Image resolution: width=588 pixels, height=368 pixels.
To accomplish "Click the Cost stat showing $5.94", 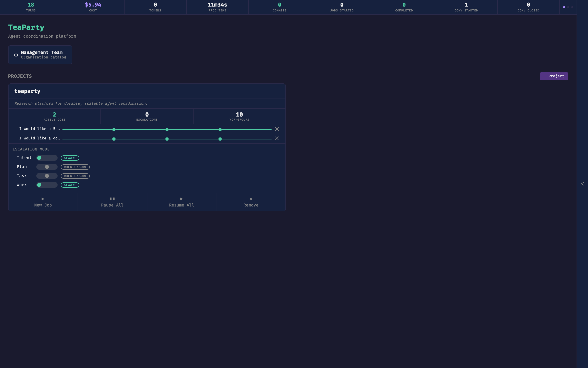I will (93, 7).
